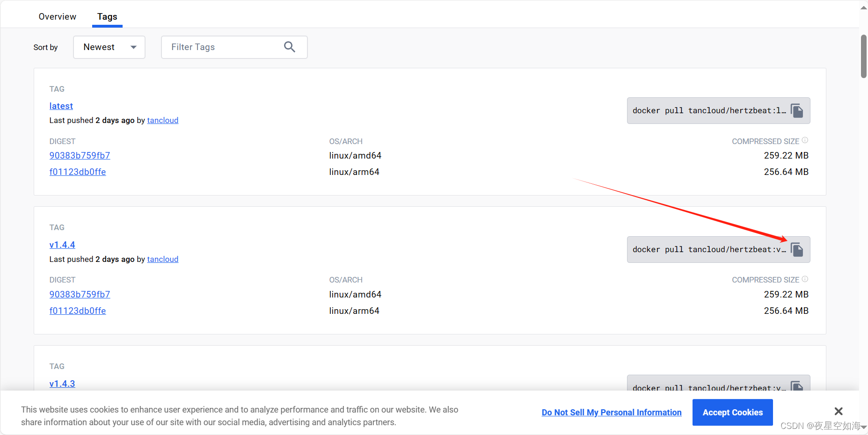Copy the docker pull command for v1.4.3
The image size is (868, 435).
pyautogui.click(x=796, y=386)
